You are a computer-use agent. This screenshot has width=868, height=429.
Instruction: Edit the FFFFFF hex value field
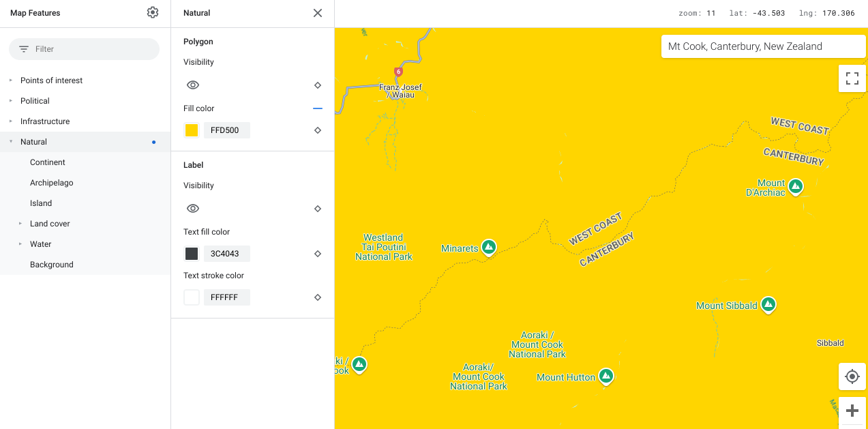tap(227, 297)
